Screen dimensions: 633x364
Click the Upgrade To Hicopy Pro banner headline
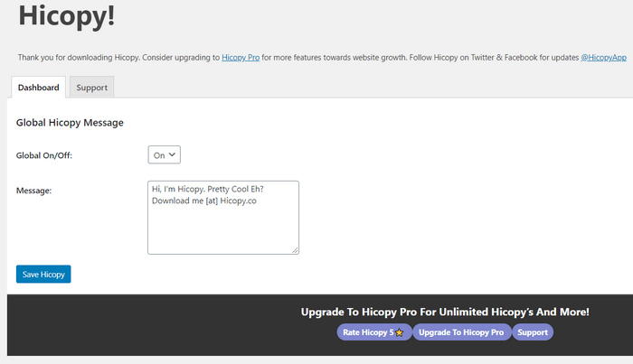click(x=445, y=312)
